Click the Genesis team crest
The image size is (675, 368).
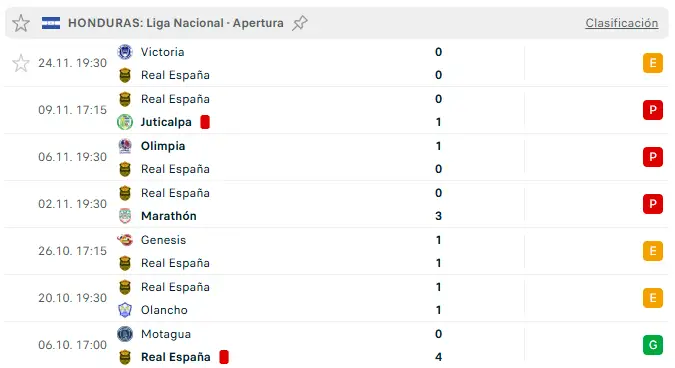tap(125, 240)
